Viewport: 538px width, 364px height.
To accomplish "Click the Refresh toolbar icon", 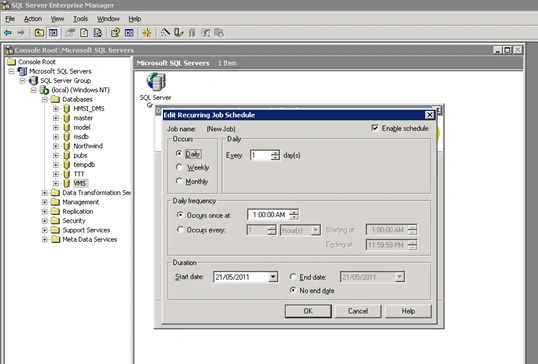I will 84,33.
